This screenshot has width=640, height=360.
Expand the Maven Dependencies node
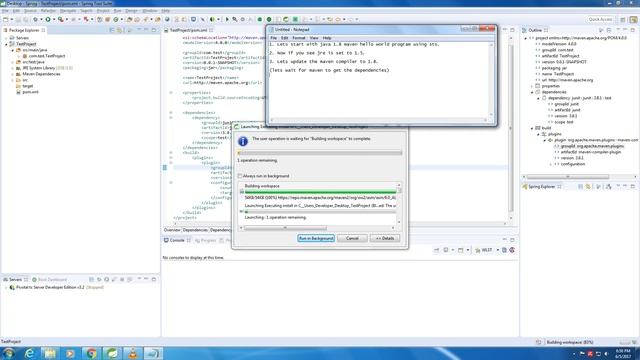(12, 74)
